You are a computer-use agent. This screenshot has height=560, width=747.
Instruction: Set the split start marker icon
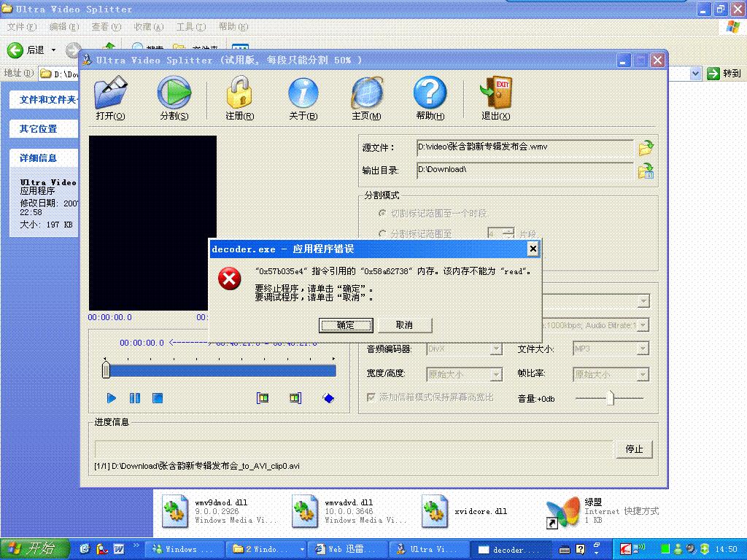(x=263, y=398)
